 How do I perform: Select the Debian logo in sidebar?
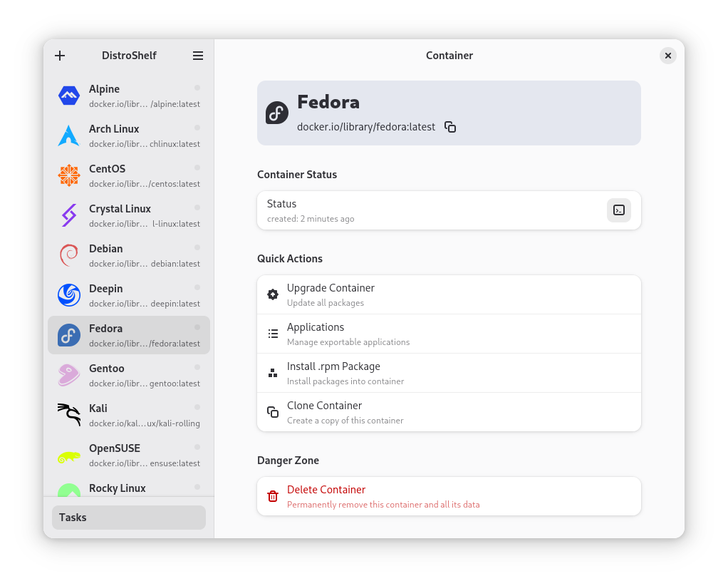(x=69, y=255)
